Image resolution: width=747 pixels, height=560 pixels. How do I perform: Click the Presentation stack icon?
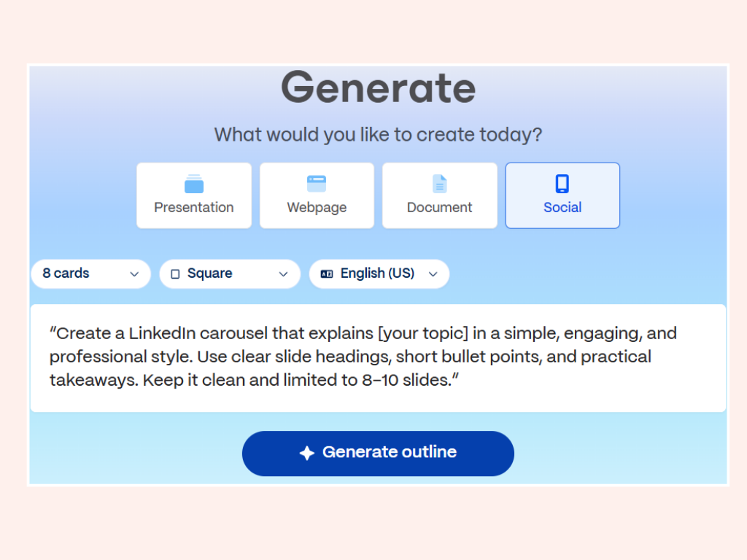click(194, 184)
